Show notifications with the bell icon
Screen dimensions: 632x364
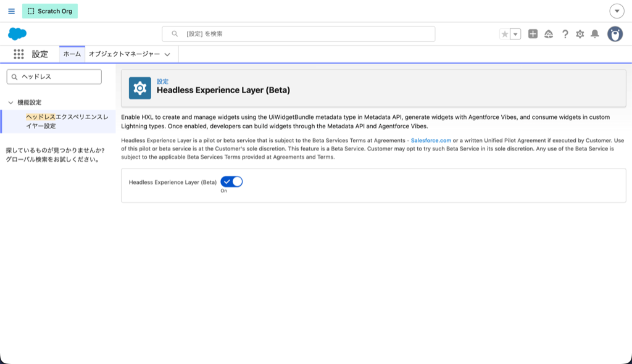(x=595, y=35)
